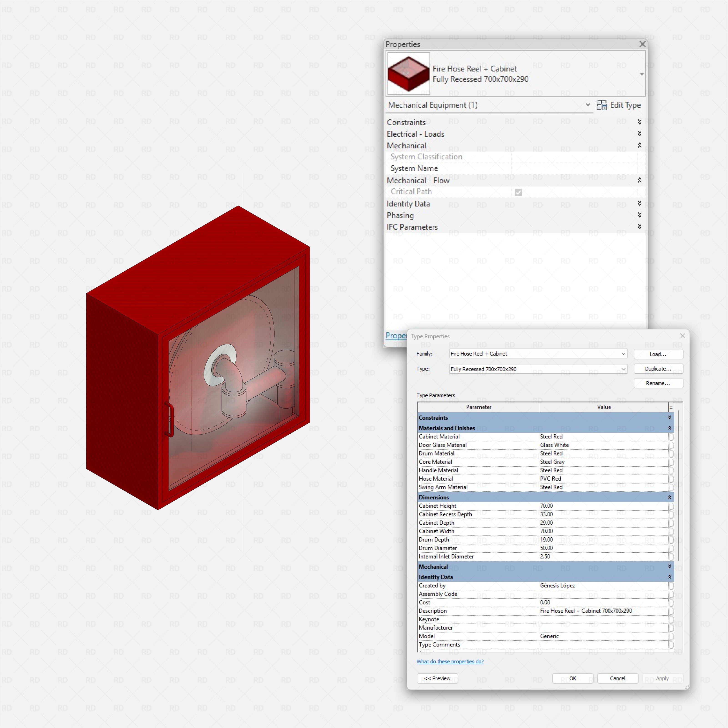Collapse Materials and Finishes section
The width and height of the screenshot is (728, 728).
point(670,428)
